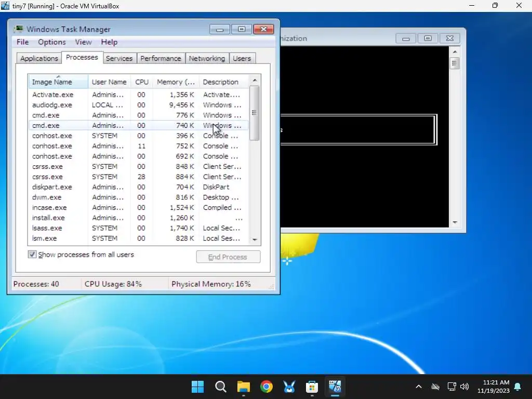Switch to the Performance tab
532x399 pixels.
coord(161,58)
